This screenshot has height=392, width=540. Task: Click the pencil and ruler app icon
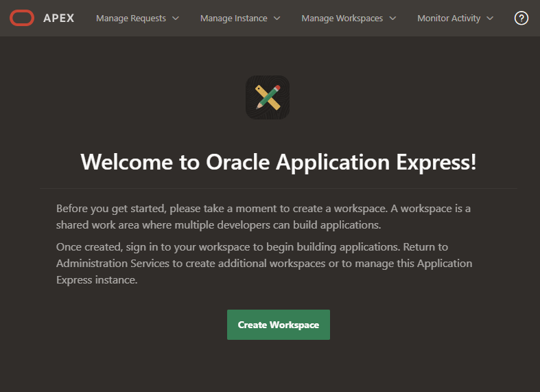click(x=268, y=97)
